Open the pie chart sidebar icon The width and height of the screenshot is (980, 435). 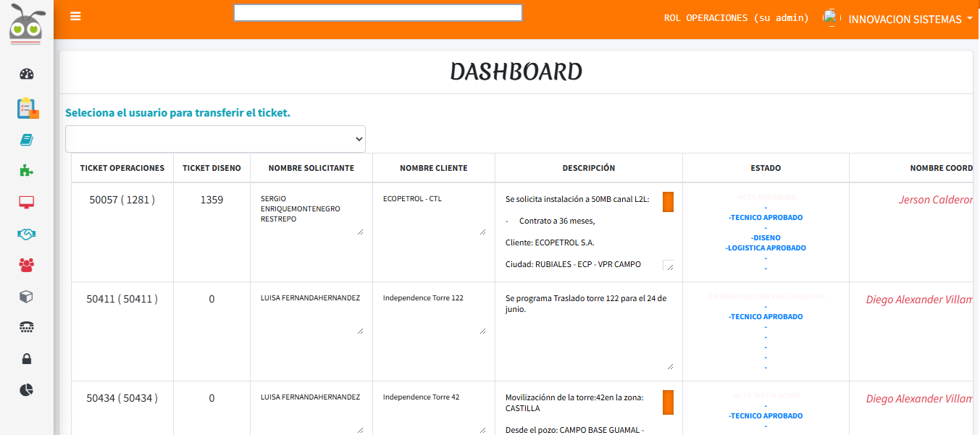click(x=27, y=390)
